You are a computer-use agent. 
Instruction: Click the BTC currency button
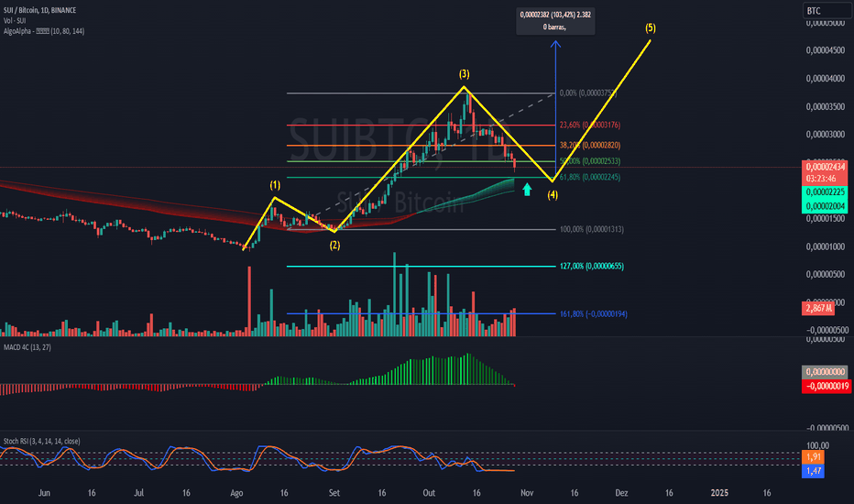point(827,11)
